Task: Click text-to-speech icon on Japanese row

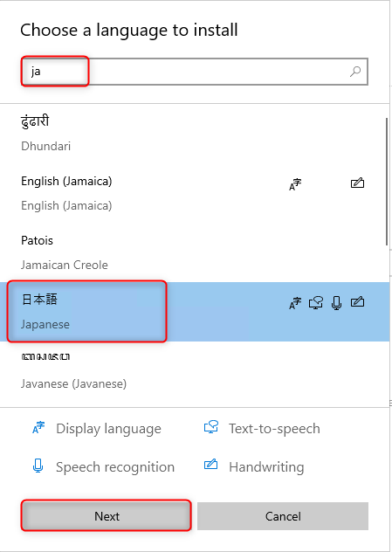Action: click(x=316, y=303)
